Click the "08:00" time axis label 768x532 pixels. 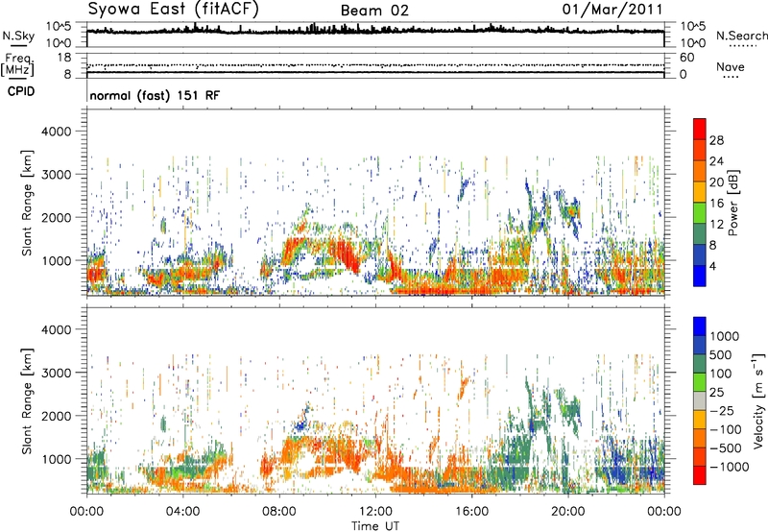pyautogui.click(x=279, y=512)
